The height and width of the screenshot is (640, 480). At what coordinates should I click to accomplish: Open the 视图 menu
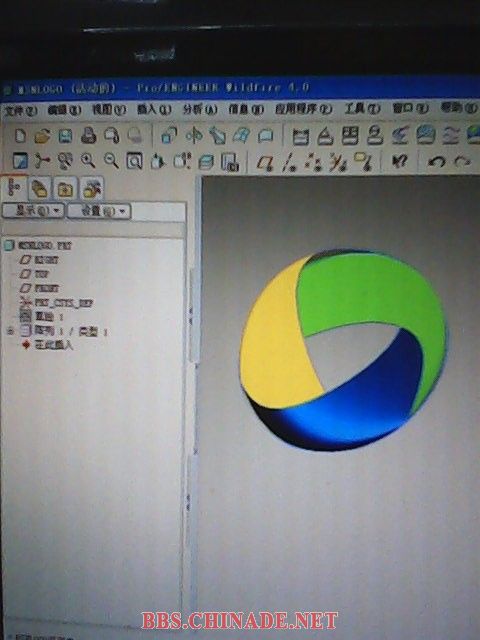coord(109,109)
